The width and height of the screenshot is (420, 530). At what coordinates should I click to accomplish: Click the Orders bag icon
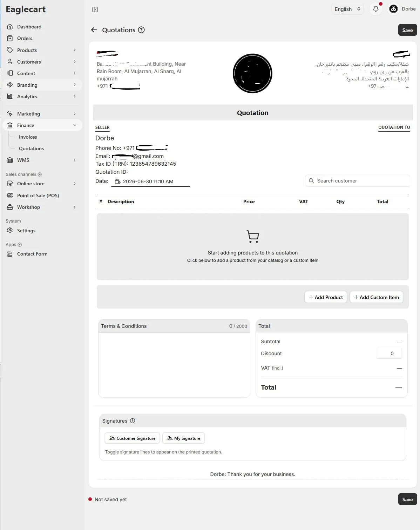(10, 38)
